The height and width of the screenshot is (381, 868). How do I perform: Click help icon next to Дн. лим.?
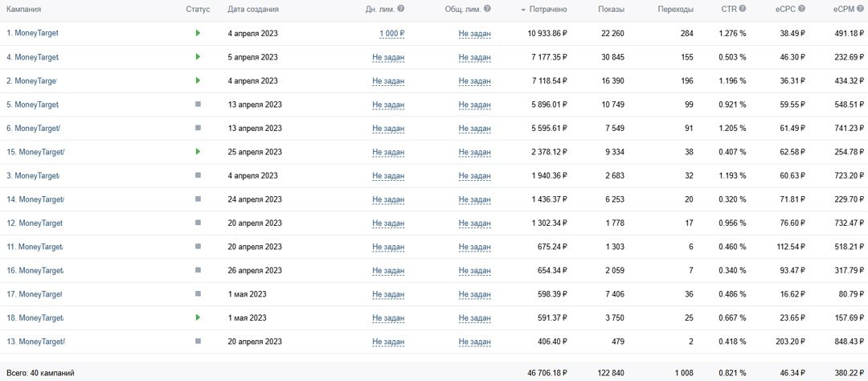click(x=401, y=9)
